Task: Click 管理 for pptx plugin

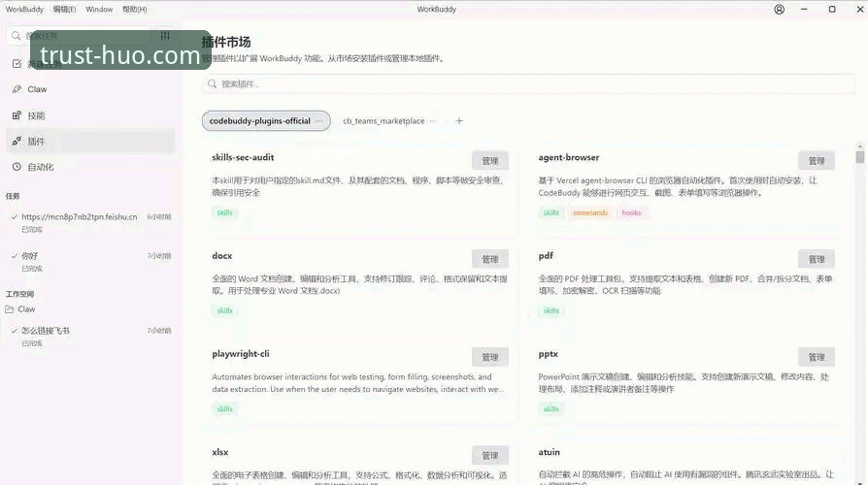Action: (x=817, y=357)
